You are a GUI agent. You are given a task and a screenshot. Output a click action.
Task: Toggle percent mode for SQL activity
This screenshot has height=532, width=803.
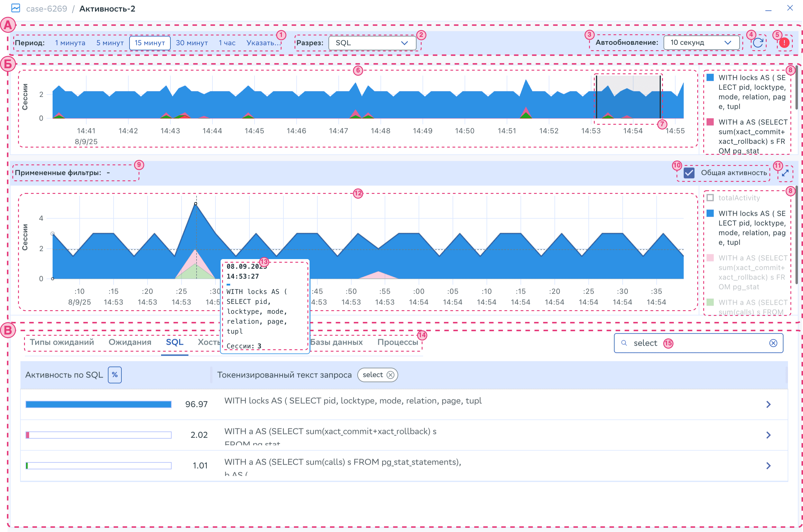coord(115,375)
